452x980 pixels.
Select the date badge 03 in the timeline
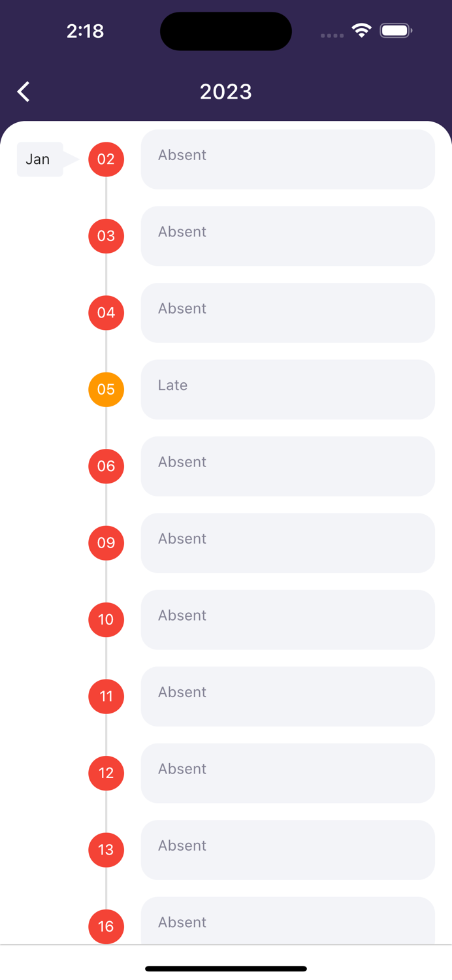click(x=106, y=236)
